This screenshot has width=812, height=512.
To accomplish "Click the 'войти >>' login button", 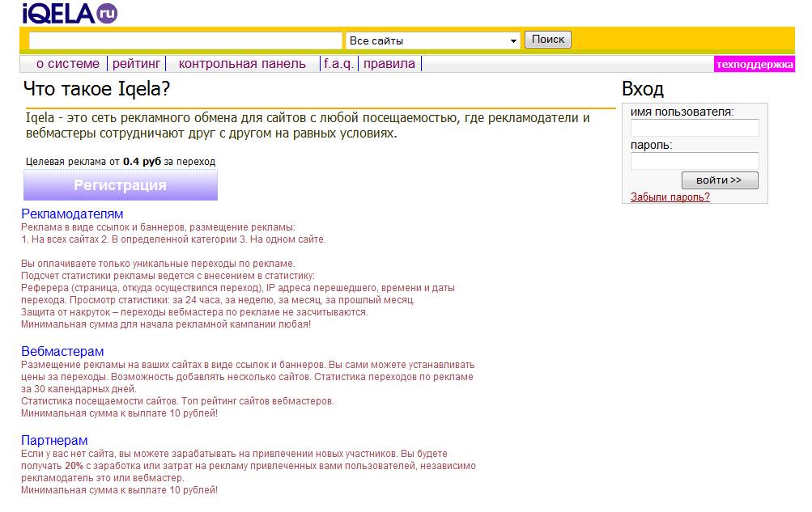I will tap(720, 180).
